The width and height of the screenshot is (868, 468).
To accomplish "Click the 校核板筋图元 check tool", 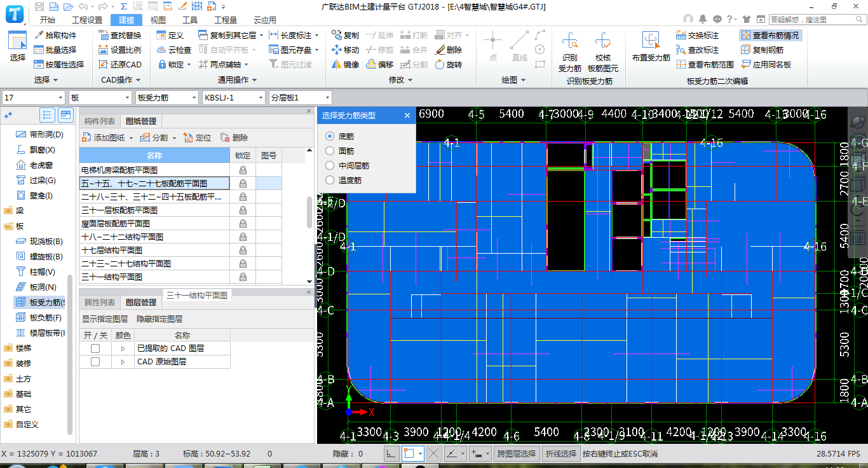I will [x=602, y=52].
